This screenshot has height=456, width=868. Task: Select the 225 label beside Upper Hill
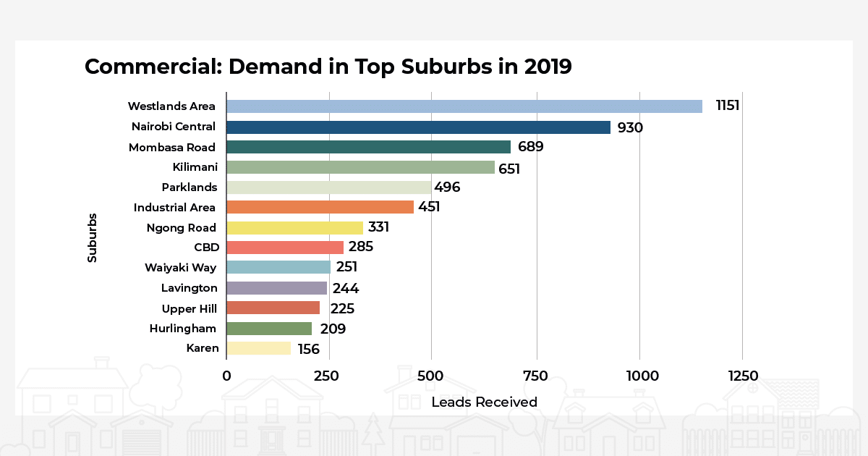(342, 308)
